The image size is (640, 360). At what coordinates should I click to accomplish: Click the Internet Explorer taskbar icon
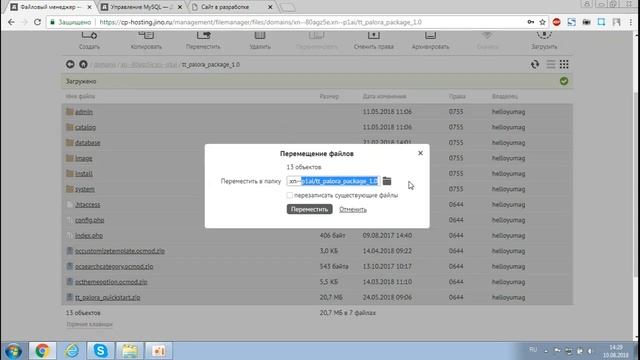72,351
